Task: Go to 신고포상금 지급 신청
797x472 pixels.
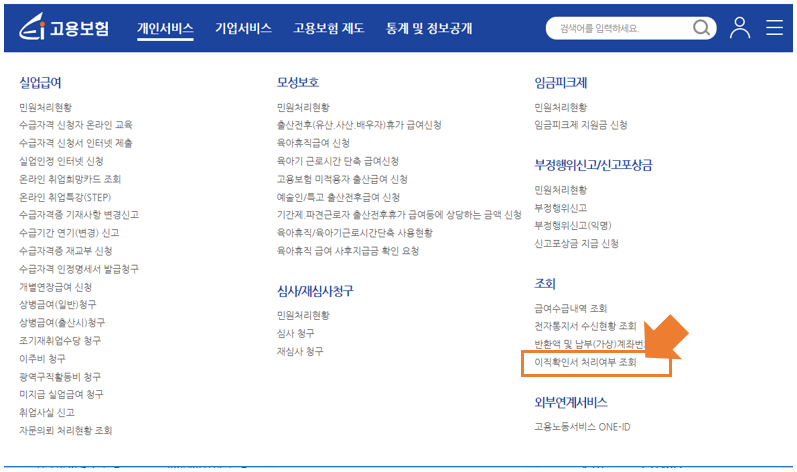Action: coord(576,243)
